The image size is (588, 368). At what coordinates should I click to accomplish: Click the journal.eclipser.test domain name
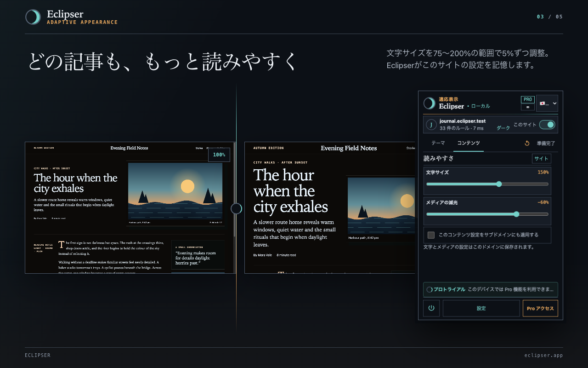pos(463,121)
